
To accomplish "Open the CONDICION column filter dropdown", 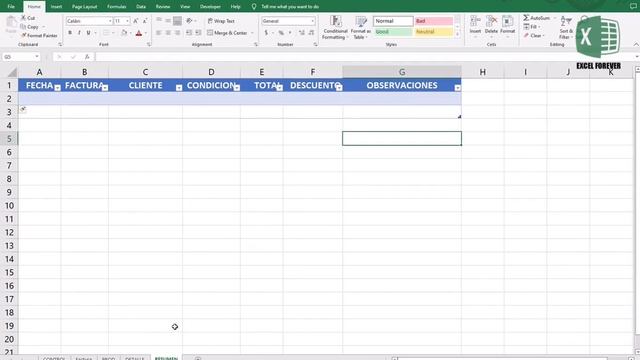I will [x=237, y=88].
